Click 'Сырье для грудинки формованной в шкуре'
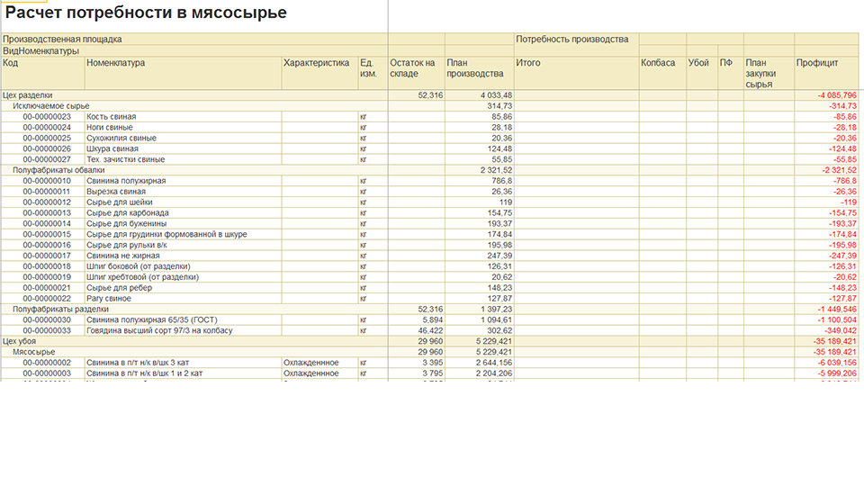The width and height of the screenshot is (864, 504). [183, 234]
